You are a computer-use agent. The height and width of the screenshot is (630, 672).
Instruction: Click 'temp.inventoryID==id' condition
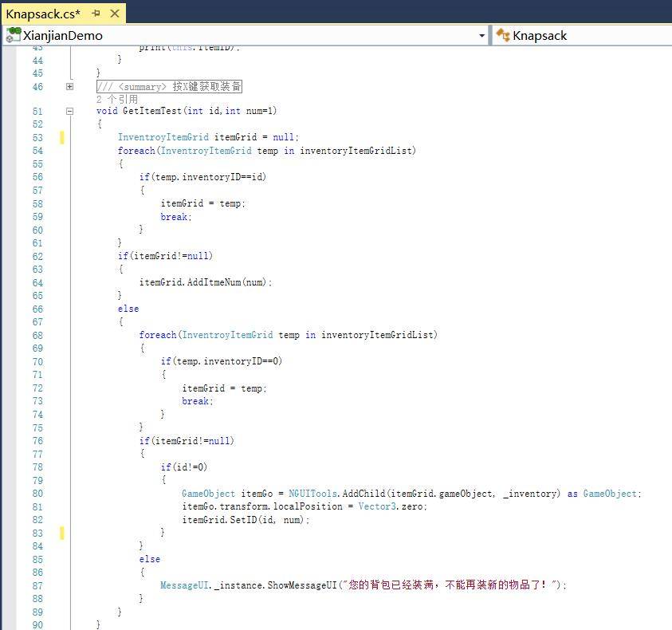click(210, 177)
